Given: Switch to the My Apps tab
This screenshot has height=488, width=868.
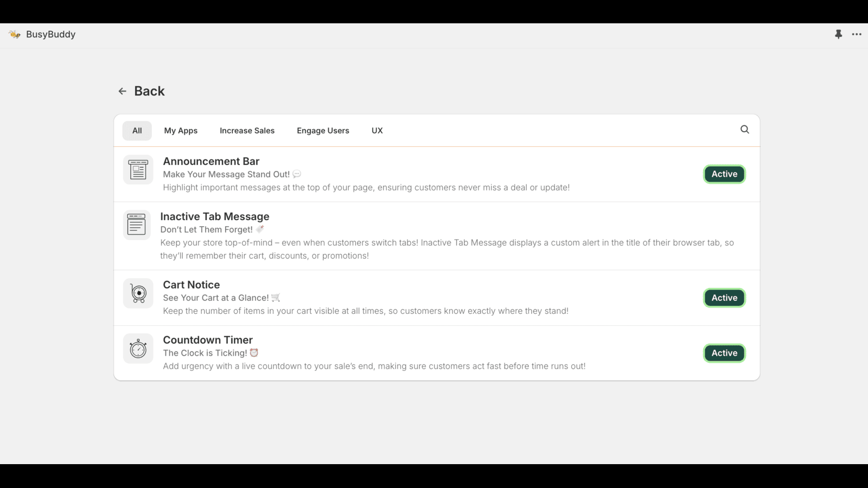Looking at the screenshot, I should coord(181,130).
